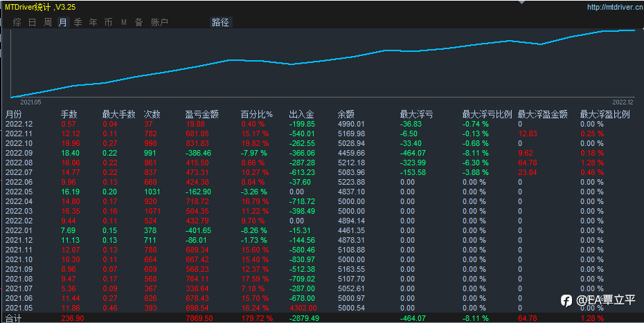Click profit value 831.83 for 2022.10

click(197, 143)
